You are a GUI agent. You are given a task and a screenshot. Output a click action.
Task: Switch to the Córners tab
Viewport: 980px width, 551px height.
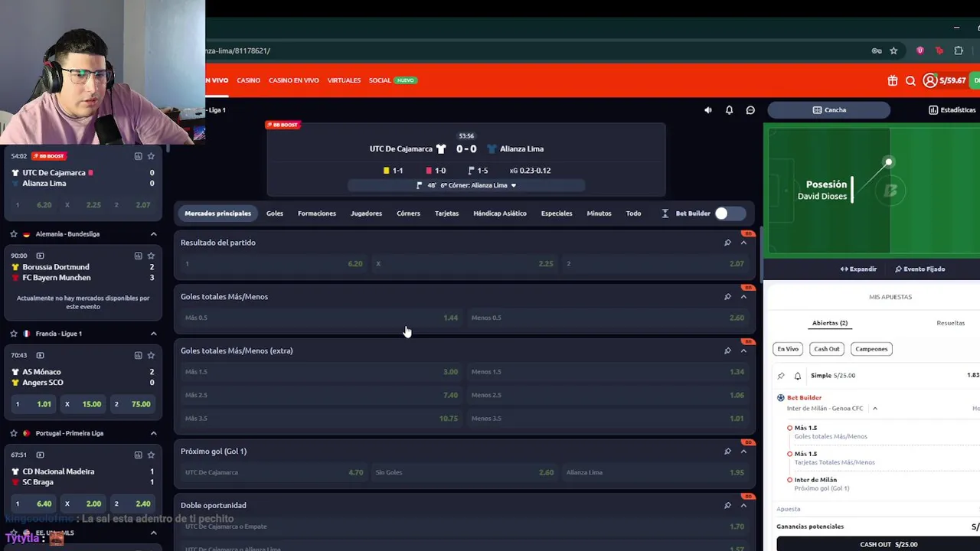click(x=408, y=214)
